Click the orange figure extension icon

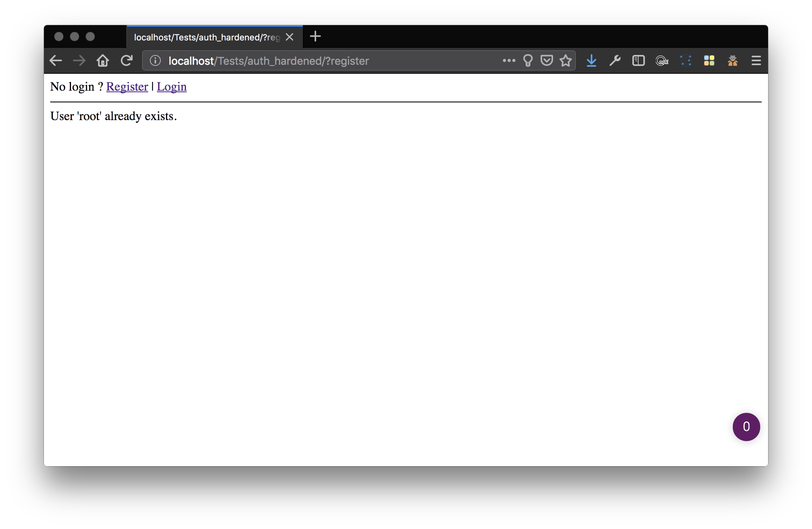click(733, 61)
